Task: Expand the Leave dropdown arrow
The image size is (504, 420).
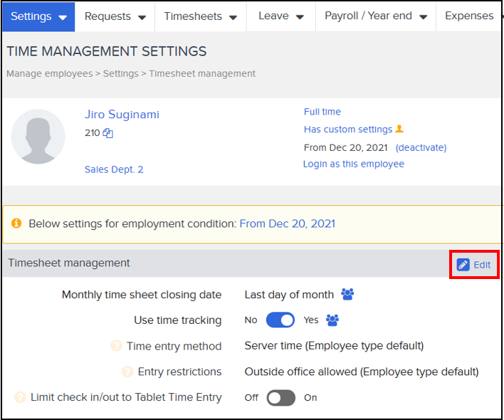Action: click(300, 17)
